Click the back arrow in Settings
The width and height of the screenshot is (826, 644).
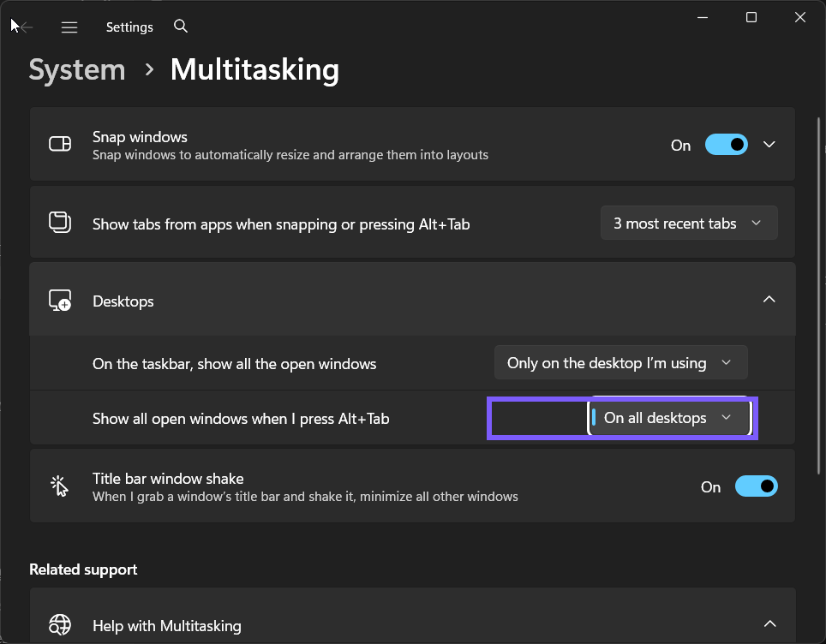tap(27, 27)
